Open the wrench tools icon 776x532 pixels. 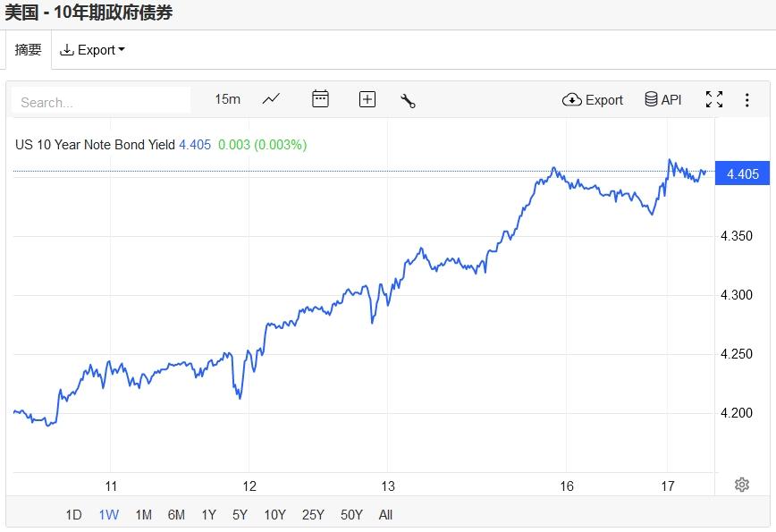[408, 100]
